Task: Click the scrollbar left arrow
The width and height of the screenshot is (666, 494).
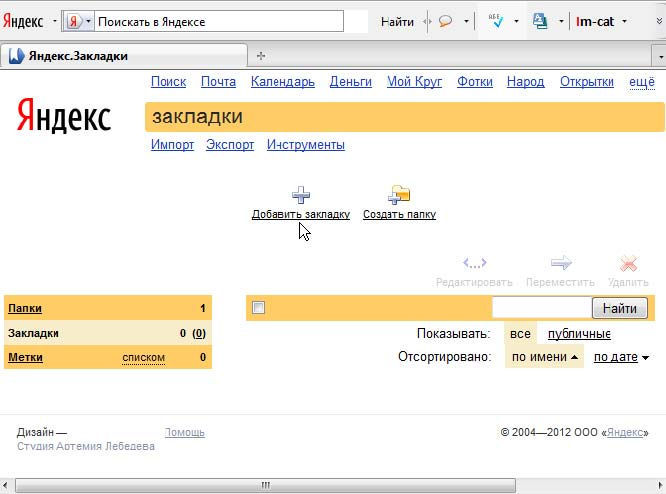Action: 5,485
